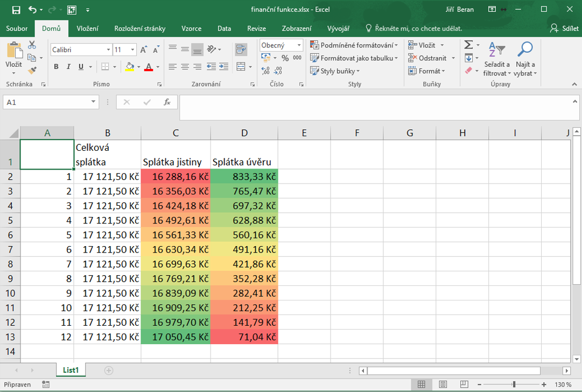Expand the Name Box dropdown arrow
Viewport: 582px width, 392px height.
pos(93,102)
